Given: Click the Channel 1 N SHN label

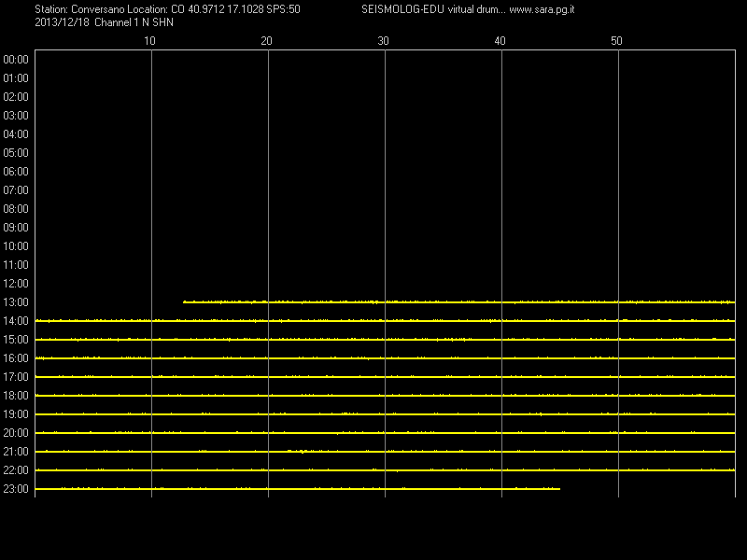Looking at the screenshot, I should [x=134, y=22].
